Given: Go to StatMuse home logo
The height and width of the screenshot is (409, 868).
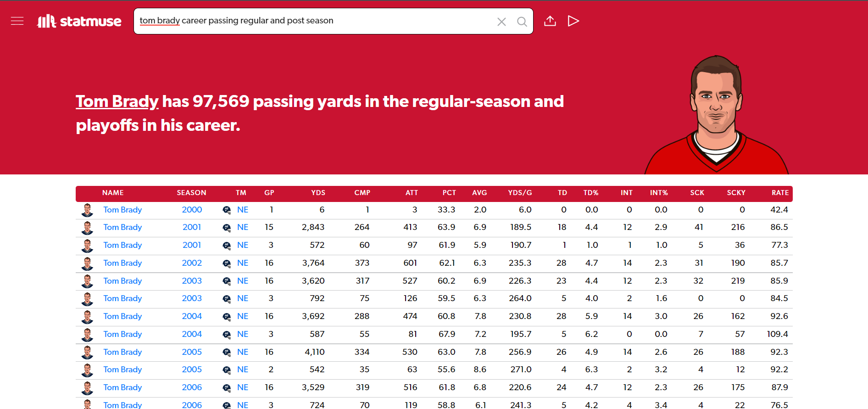Looking at the screenshot, I should 79,21.
